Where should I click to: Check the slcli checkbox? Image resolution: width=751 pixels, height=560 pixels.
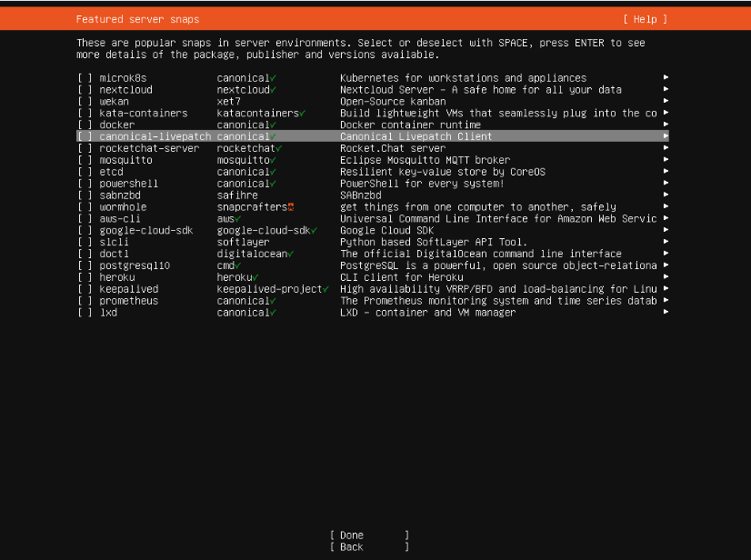click(85, 243)
